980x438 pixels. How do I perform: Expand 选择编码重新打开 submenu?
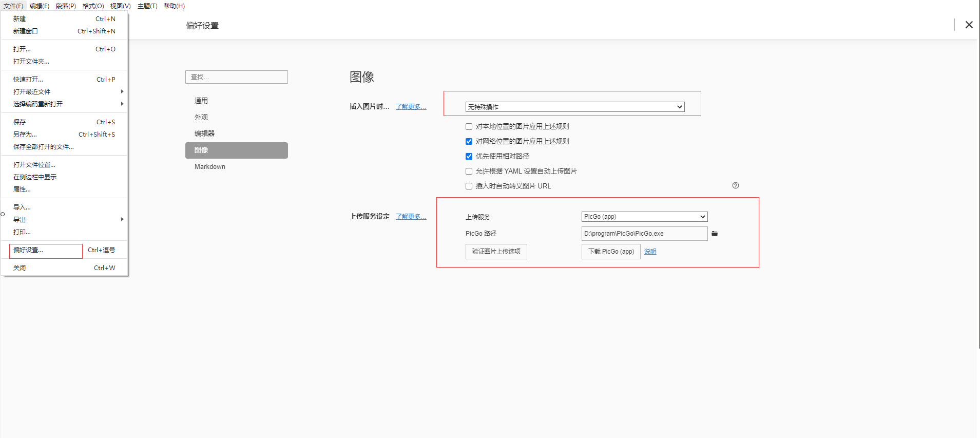[x=65, y=104]
